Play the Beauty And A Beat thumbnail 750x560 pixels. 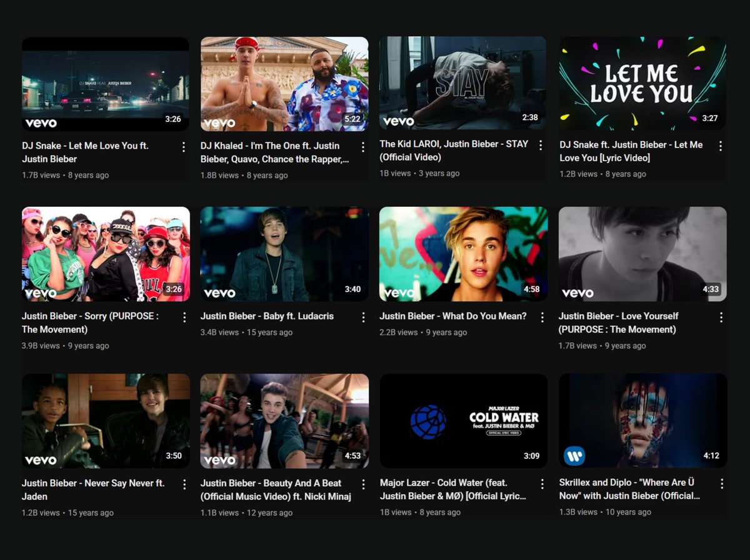coord(284,421)
